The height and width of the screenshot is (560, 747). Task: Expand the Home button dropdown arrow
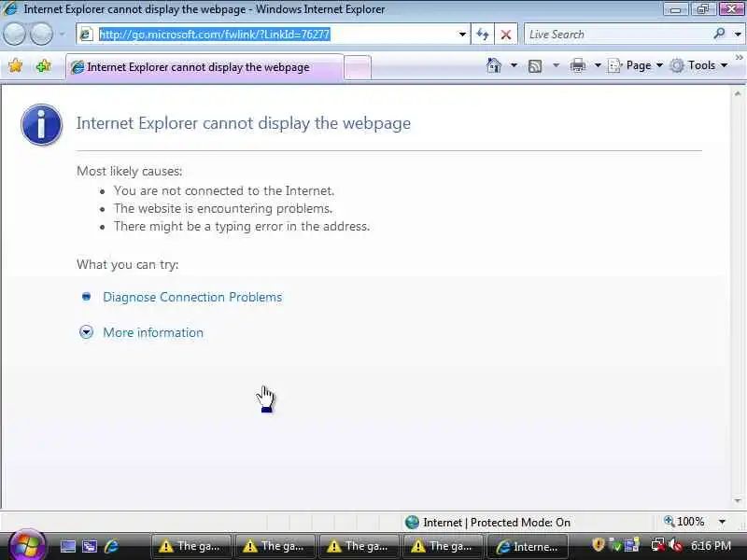(514, 65)
